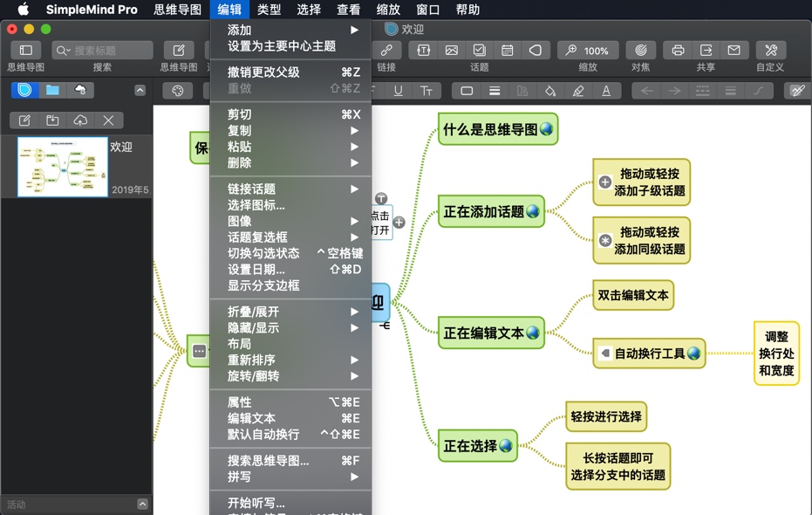Open the style palette icon
Image resolution: width=812 pixels, height=515 pixels.
point(178,91)
